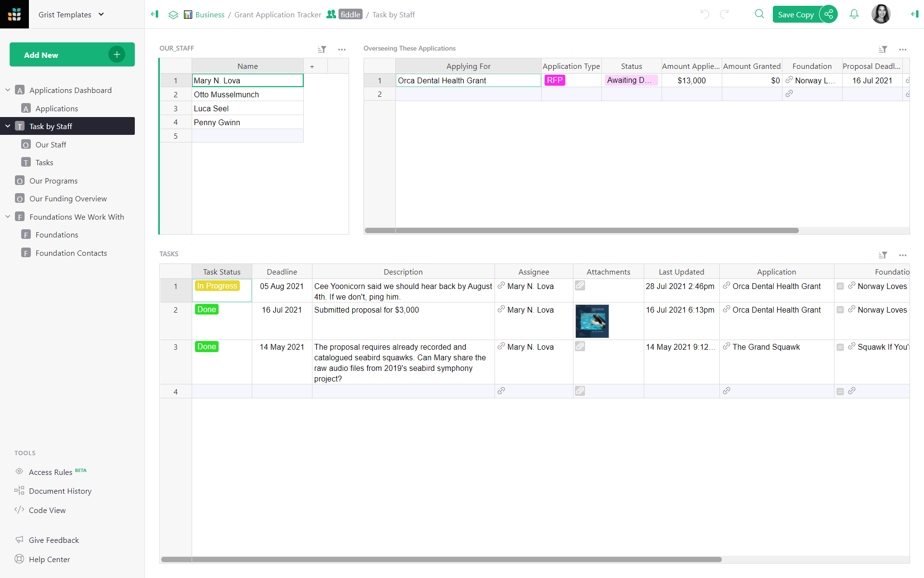Select the Our Staff page
Screen dimensions: 924x578
tap(51, 144)
